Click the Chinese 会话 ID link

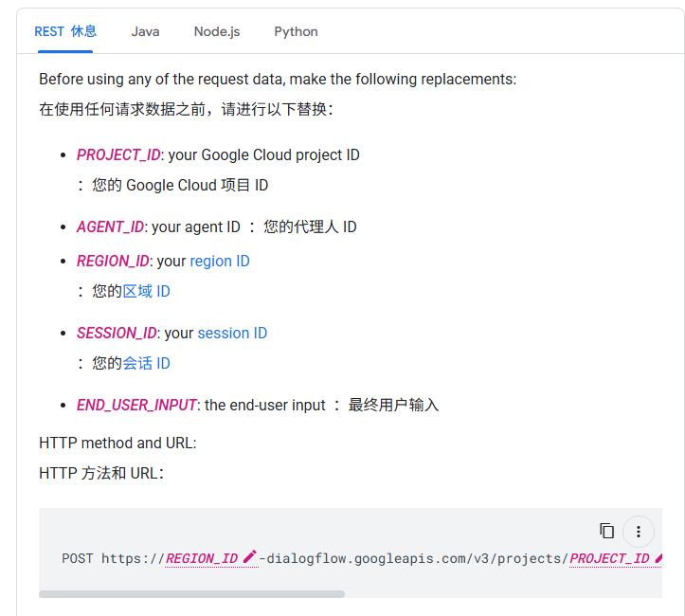pos(146,363)
